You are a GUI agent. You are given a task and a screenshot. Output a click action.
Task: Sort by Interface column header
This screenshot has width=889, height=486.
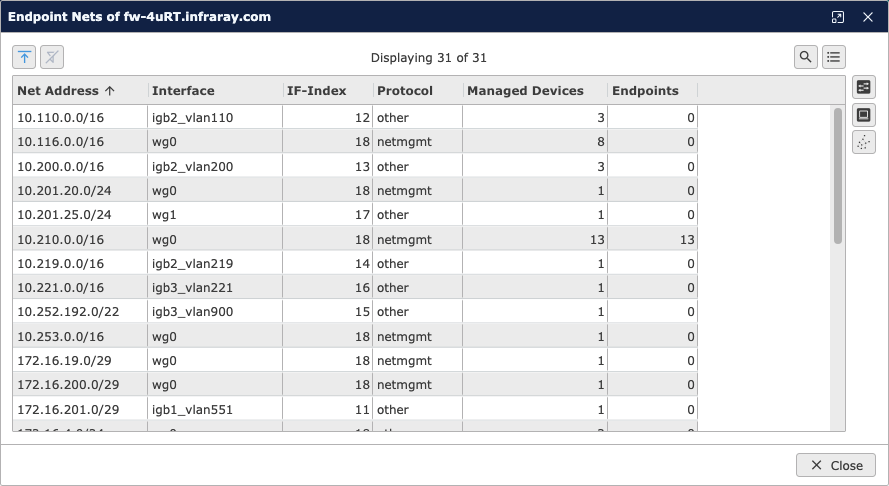[183, 91]
